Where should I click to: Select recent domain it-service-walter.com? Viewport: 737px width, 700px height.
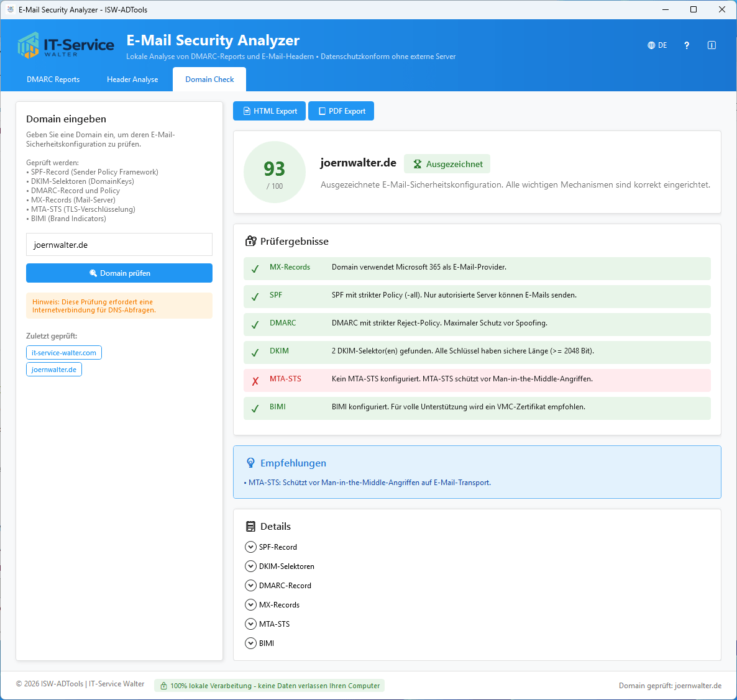tap(64, 353)
